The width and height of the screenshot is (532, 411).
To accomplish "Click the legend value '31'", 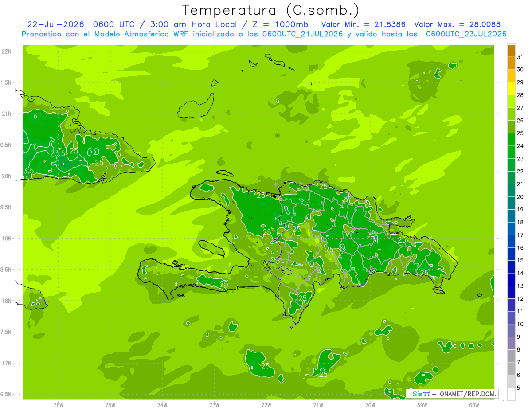I will coord(520,57).
